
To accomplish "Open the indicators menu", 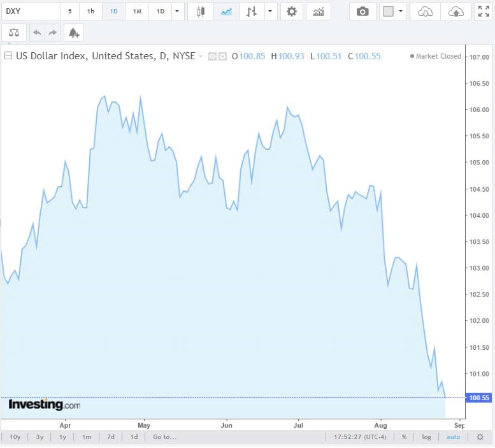I will [319, 11].
